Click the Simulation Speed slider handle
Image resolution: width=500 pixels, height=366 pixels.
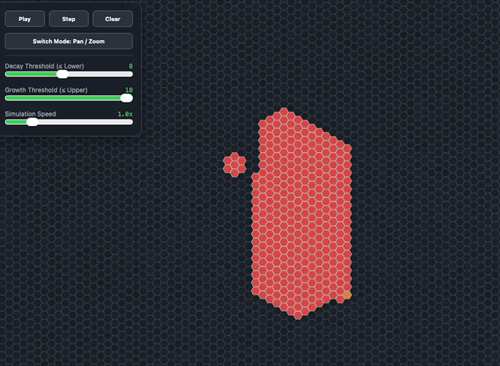click(x=32, y=122)
